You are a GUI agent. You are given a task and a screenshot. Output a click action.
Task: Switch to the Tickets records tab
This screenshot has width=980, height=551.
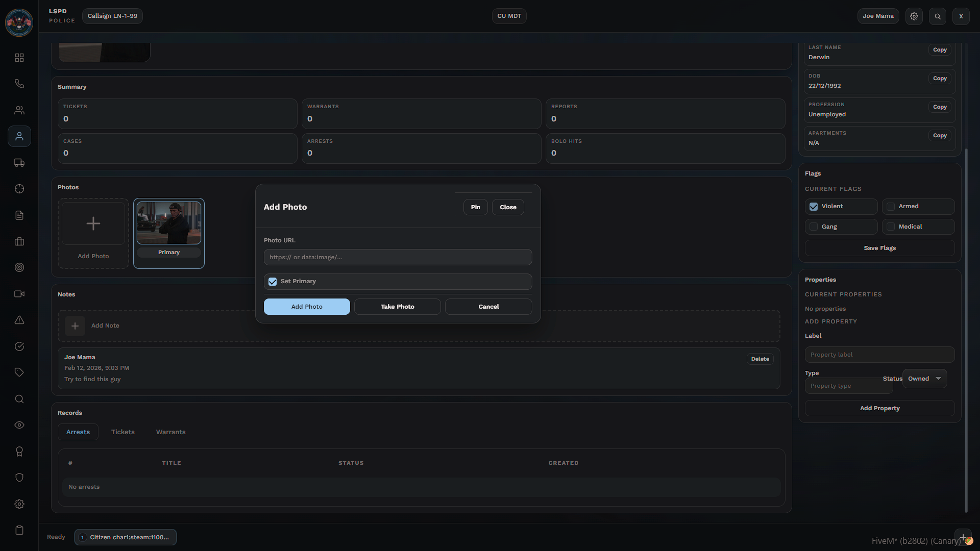(123, 432)
